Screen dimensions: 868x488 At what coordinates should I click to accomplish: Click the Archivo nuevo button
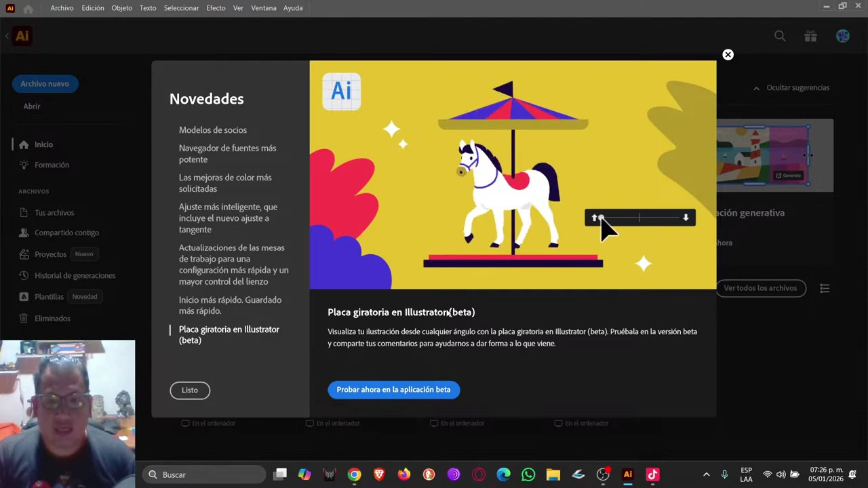(x=45, y=84)
